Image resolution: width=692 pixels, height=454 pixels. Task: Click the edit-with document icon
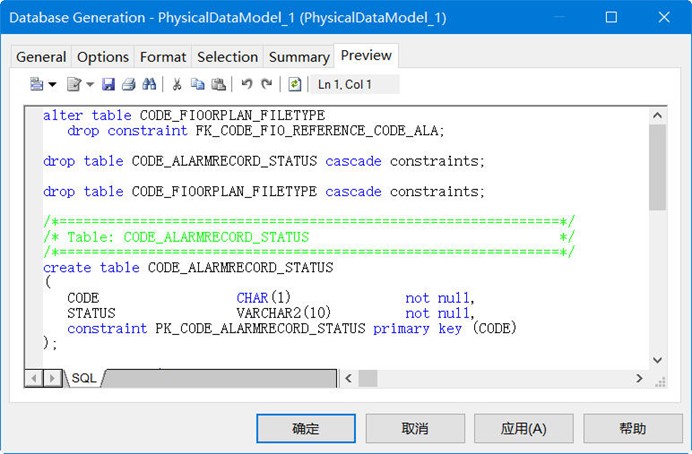coord(74,84)
